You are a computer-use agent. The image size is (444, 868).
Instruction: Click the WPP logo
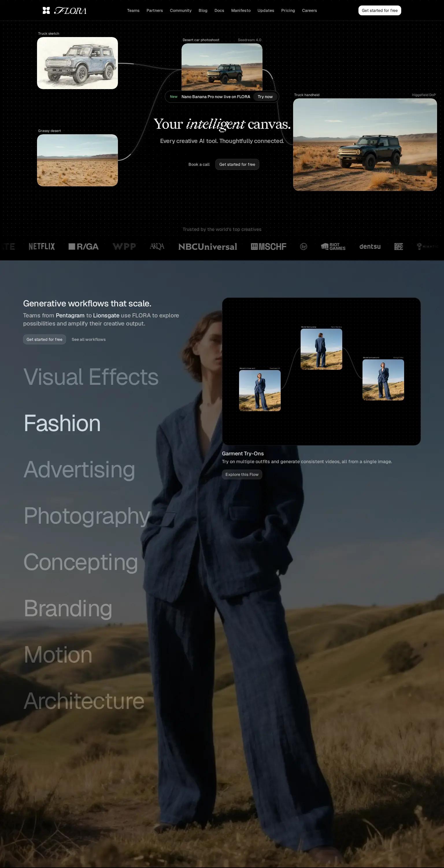[124, 247]
